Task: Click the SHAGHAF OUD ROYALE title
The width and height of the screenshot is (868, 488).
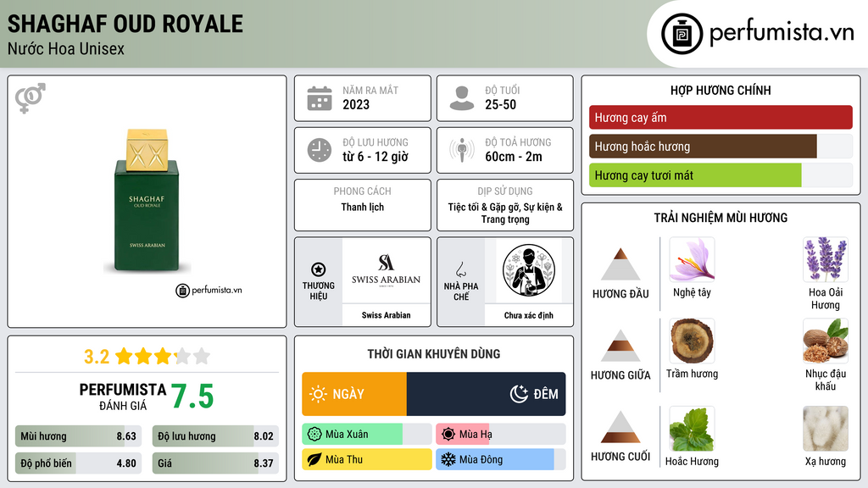Action: [125, 24]
